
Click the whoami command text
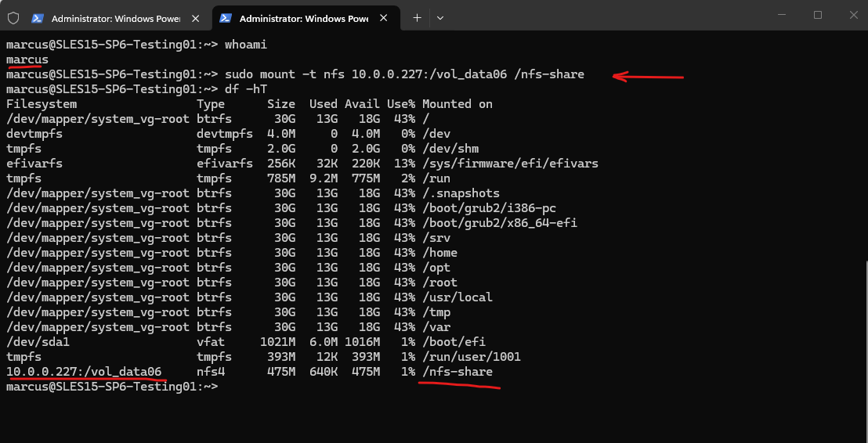247,45
